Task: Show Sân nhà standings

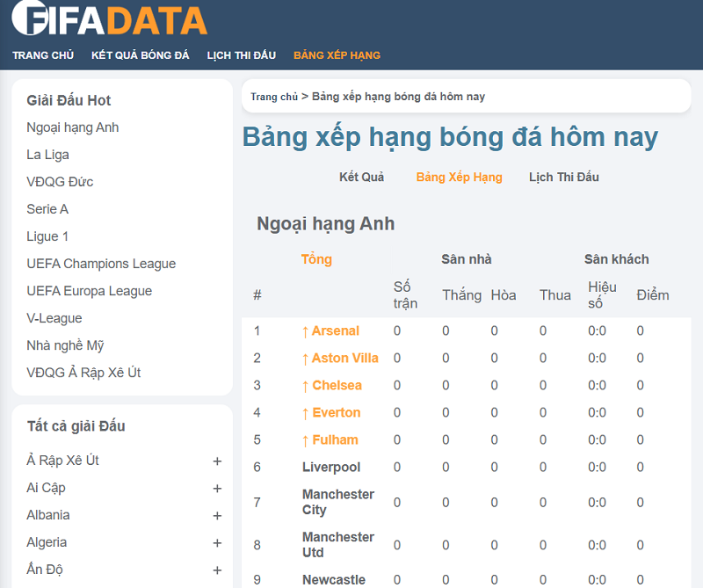Action: coord(467,259)
